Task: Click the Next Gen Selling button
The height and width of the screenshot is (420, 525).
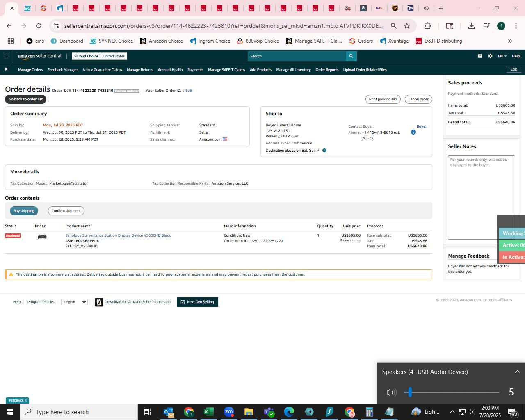Action: tap(198, 302)
